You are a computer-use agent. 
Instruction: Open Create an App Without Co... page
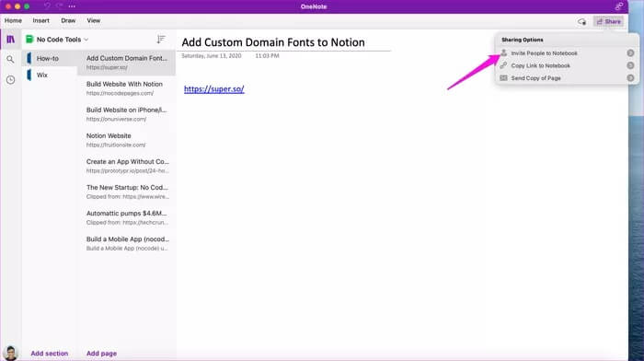click(127, 166)
